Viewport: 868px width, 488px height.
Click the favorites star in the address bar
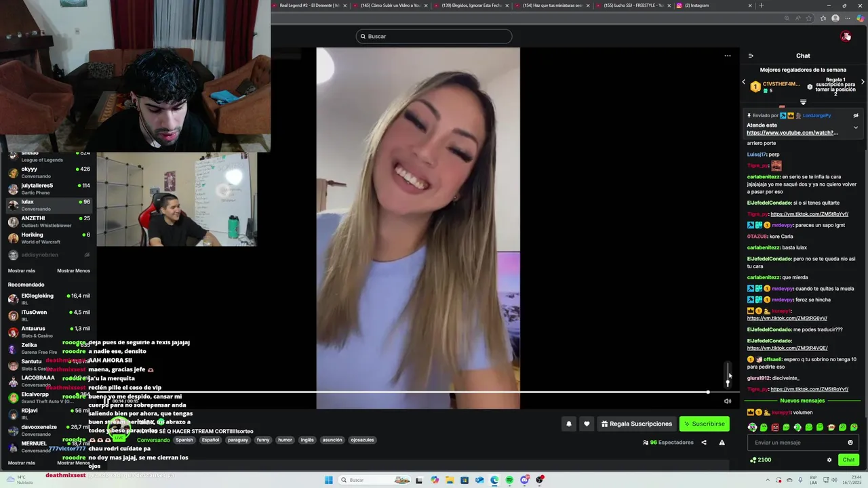pyautogui.click(x=810, y=18)
